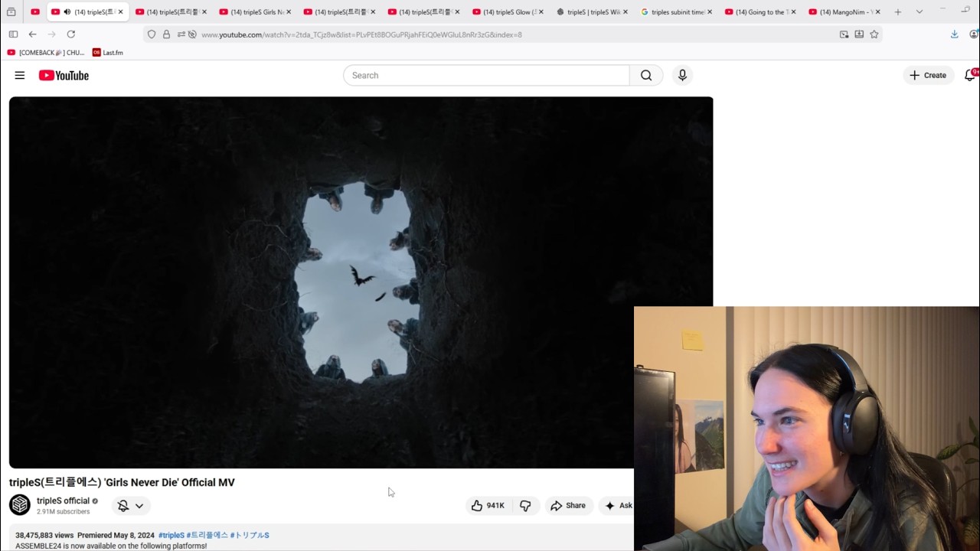Click the browser address bar URL

click(x=361, y=34)
